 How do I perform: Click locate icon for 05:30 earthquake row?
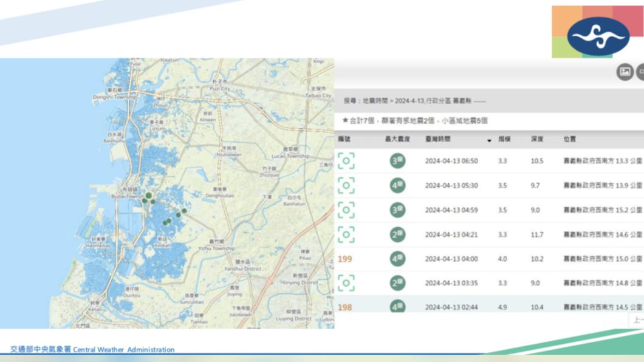pos(346,185)
